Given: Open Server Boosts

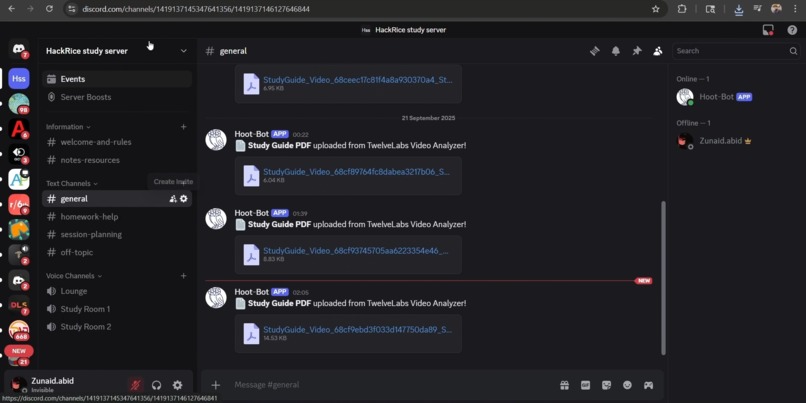Looking at the screenshot, I should 117,97.
